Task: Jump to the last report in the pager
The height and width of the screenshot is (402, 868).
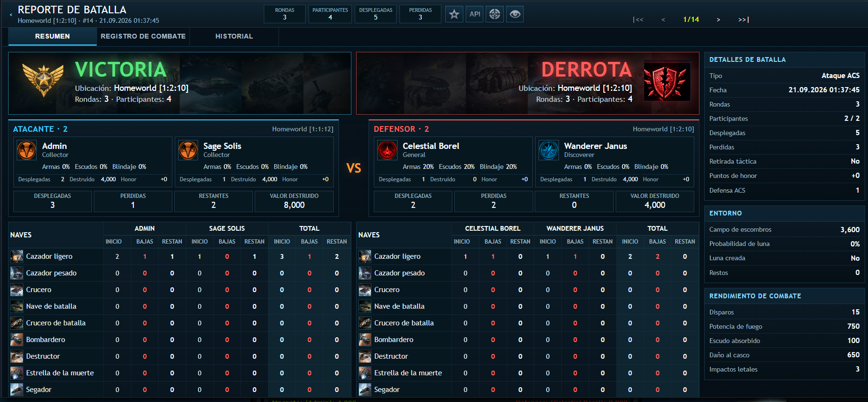Action: (744, 20)
